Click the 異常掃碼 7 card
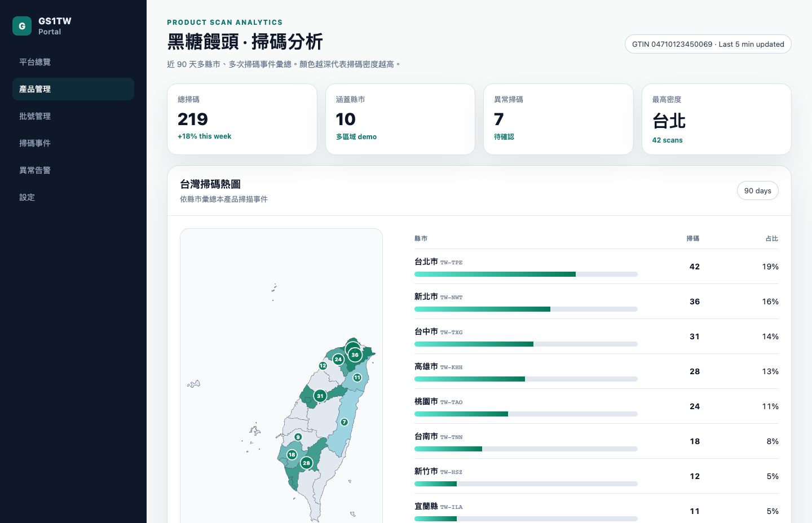 (558, 119)
